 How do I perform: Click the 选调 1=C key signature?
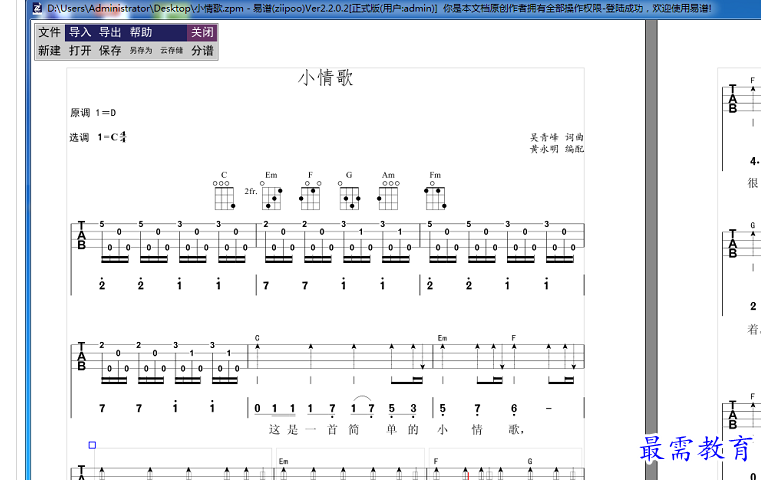tap(98, 137)
